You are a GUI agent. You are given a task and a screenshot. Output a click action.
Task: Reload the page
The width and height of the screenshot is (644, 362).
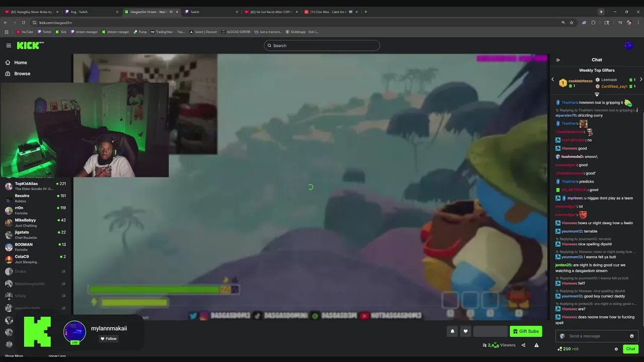click(x=23, y=23)
